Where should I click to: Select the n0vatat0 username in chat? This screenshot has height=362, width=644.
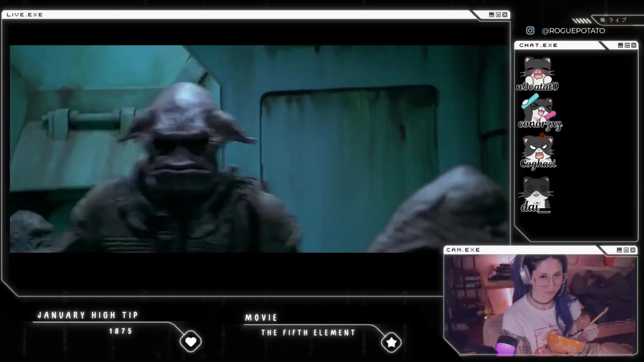[x=537, y=87]
